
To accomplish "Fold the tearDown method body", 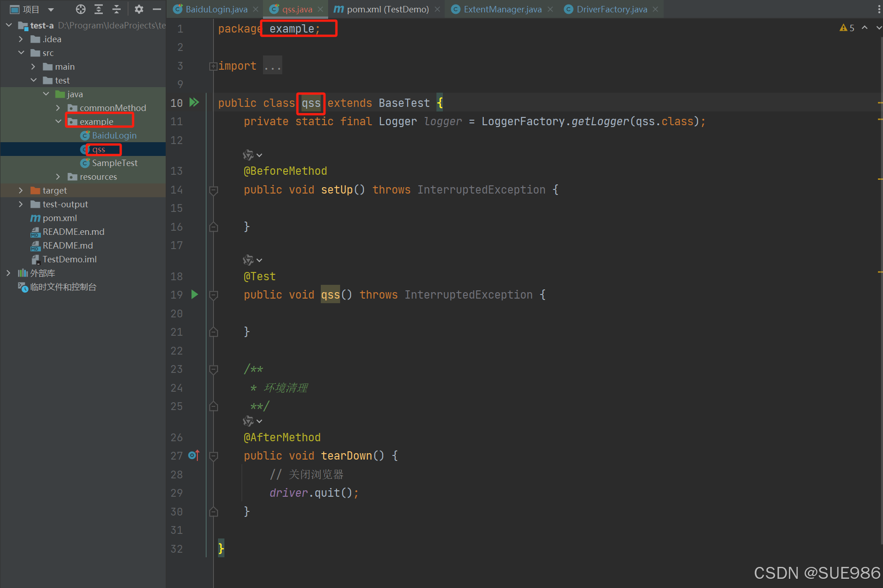I will click(x=213, y=456).
